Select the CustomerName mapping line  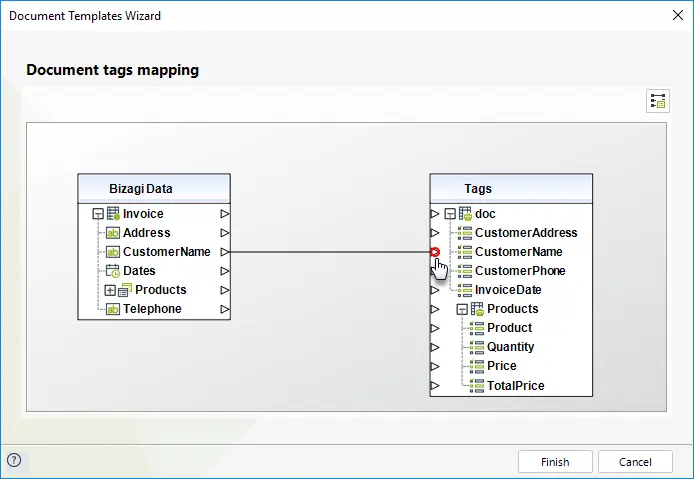pyautogui.click(x=330, y=252)
